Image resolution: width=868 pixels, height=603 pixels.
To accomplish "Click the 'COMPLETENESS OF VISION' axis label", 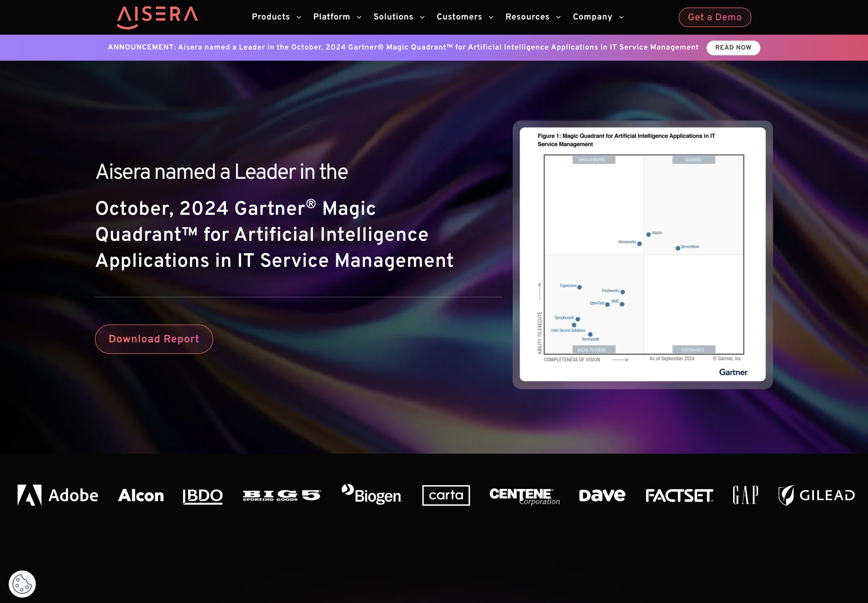I will click(x=572, y=360).
